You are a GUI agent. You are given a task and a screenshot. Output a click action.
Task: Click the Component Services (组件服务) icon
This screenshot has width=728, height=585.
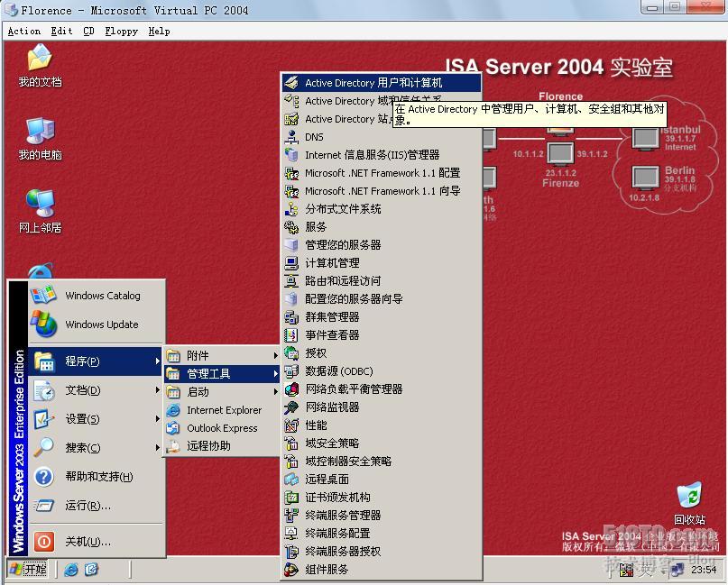click(x=291, y=570)
